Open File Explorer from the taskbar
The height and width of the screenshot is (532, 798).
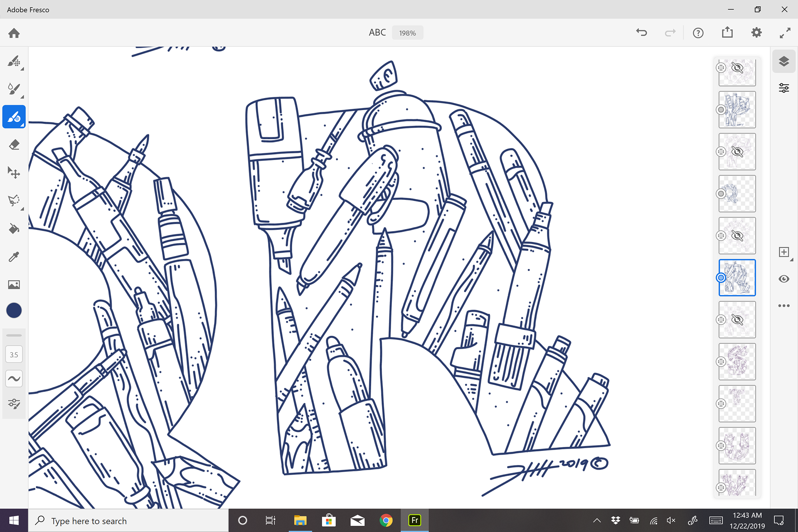(x=300, y=520)
